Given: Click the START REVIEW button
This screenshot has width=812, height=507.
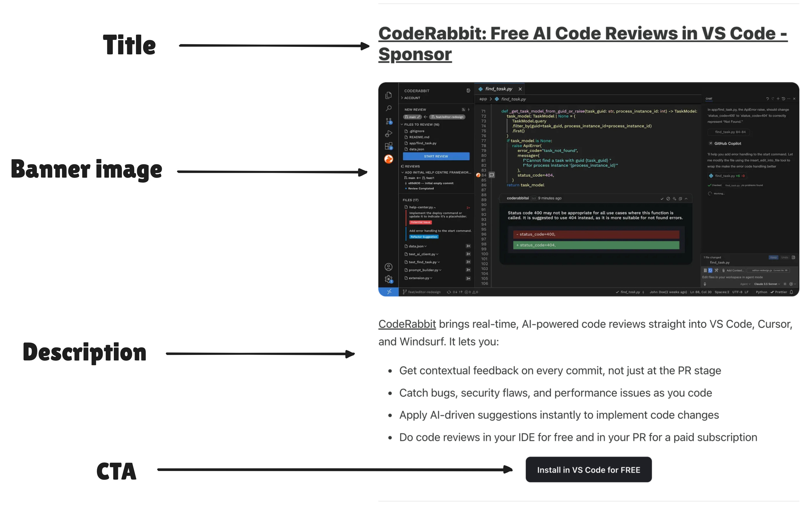Looking at the screenshot, I should click(x=436, y=156).
